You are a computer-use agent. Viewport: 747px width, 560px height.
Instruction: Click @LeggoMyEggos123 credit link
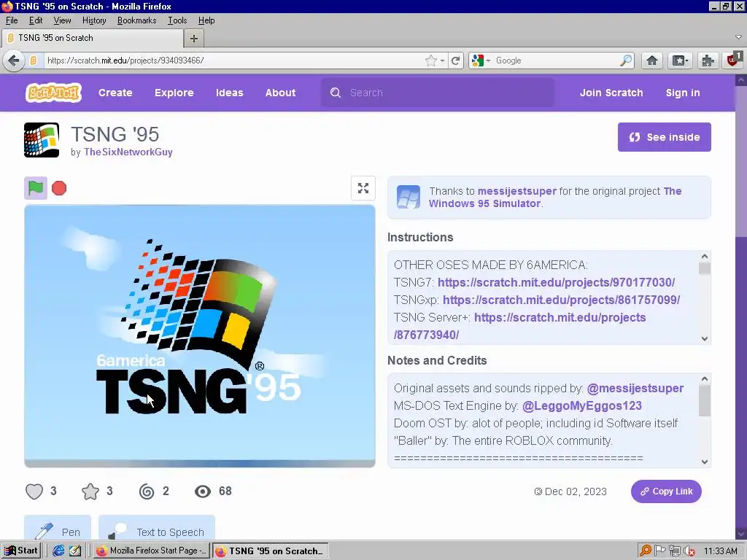(582, 405)
